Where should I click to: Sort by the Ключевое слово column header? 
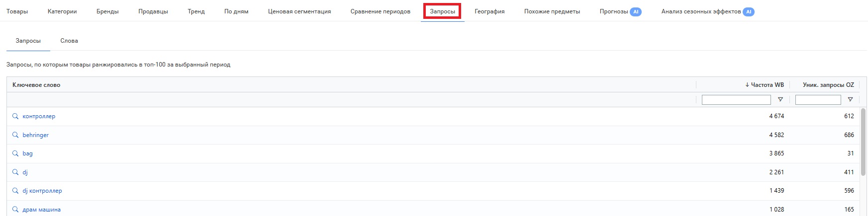(36, 85)
